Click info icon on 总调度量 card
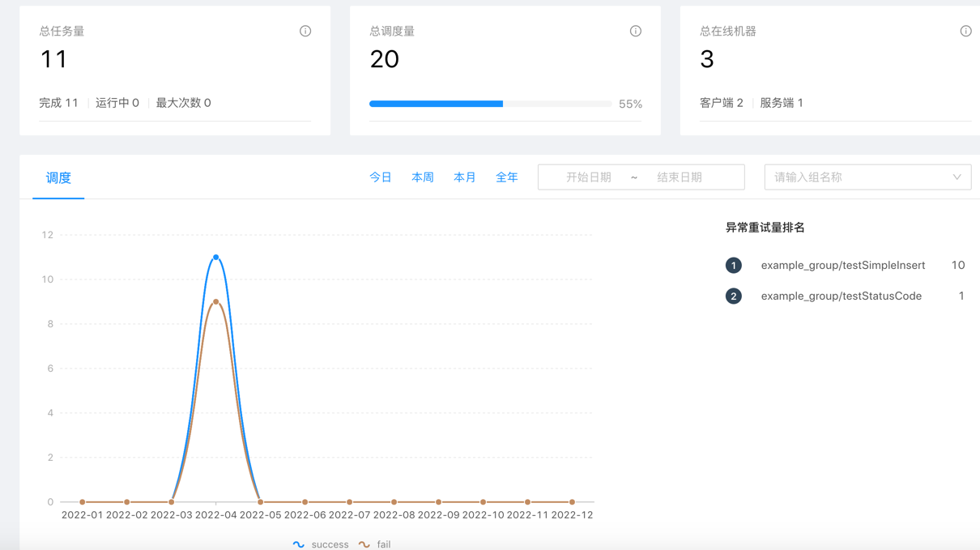Image resolution: width=980 pixels, height=550 pixels. point(636,32)
